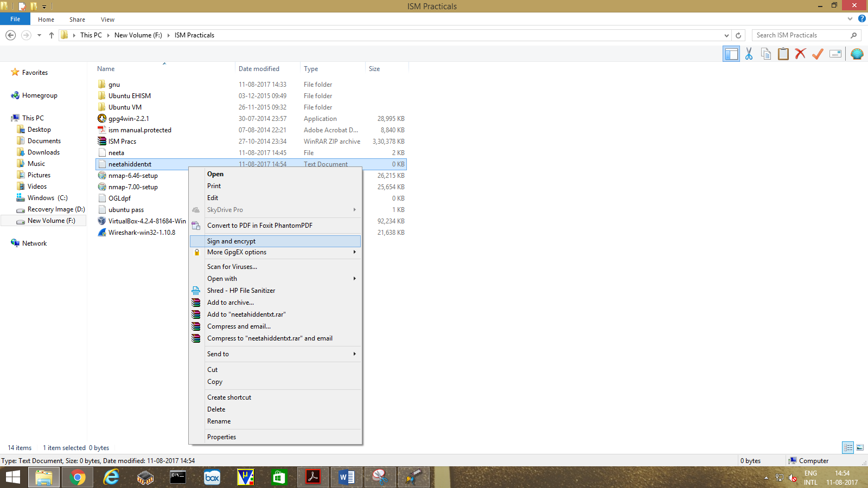Open the address bar history dropdown

click(726, 35)
